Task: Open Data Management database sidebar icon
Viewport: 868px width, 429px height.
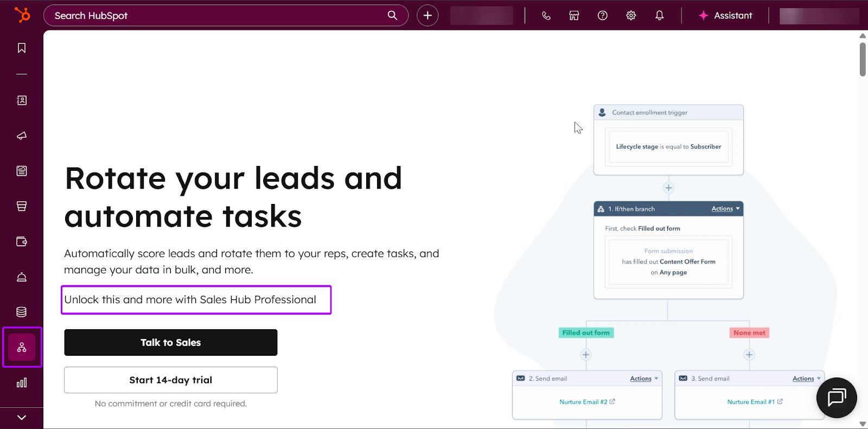Action: (x=22, y=312)
